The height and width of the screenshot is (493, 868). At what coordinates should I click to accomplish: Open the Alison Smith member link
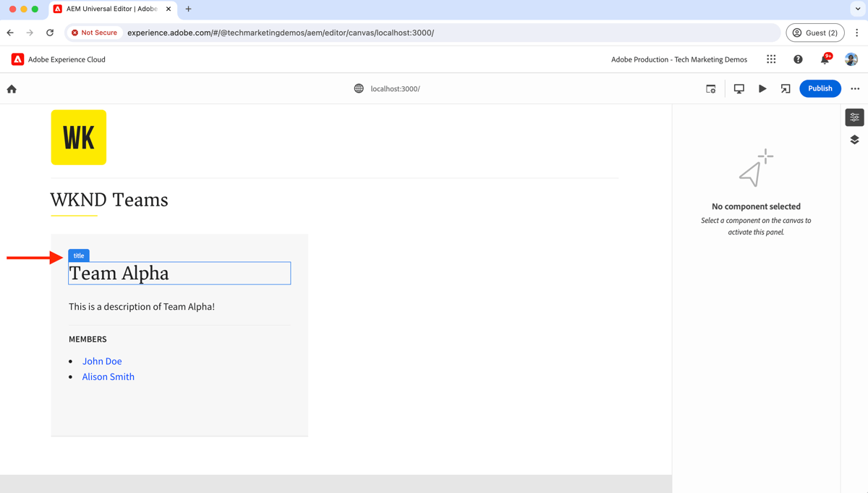pos(108,376)
